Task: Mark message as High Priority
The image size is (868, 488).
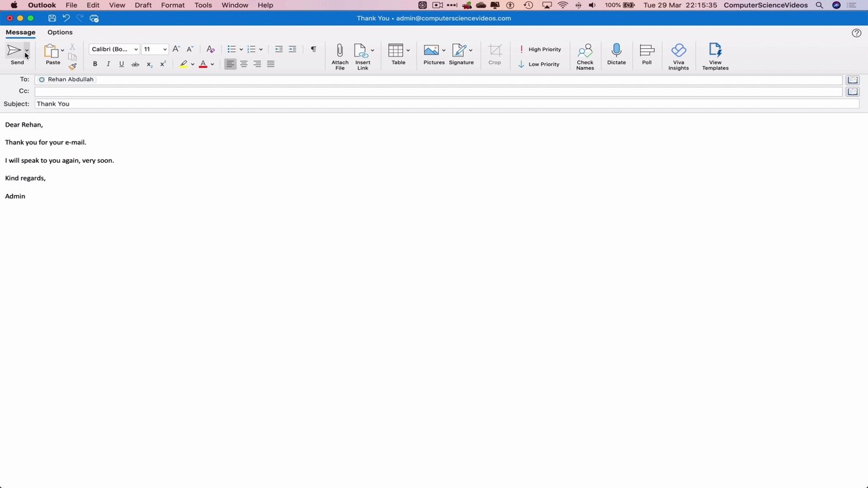Action: [x=540, y=49]
